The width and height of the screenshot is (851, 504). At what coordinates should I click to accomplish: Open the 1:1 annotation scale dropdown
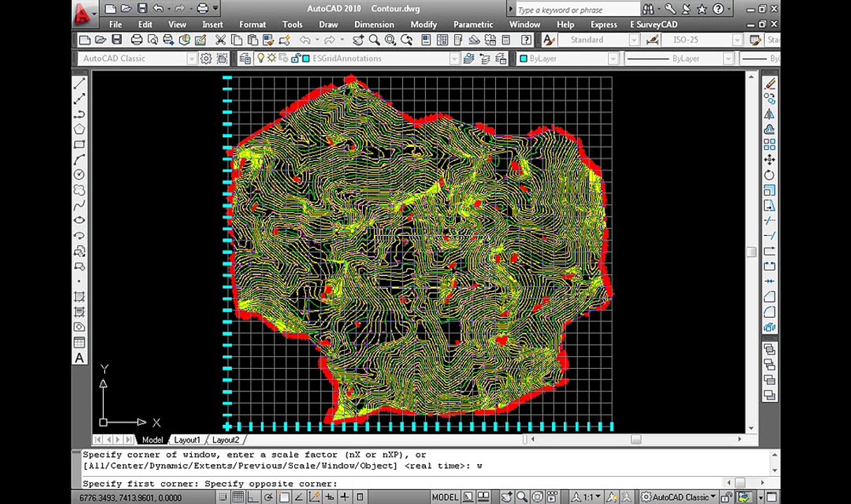(586, 497)
